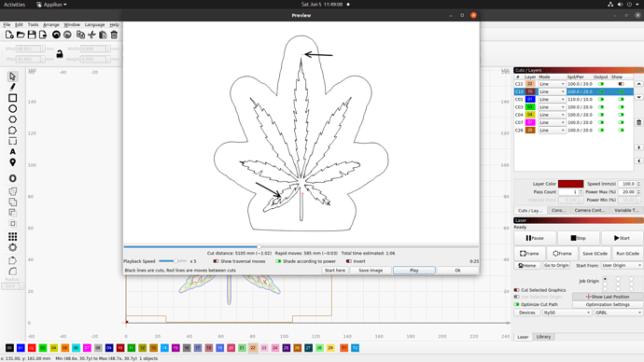This screenshot has height=362, width=644.
Task: Click the Delete trash icon in the top toolbar
Action: tap(114, 35)
